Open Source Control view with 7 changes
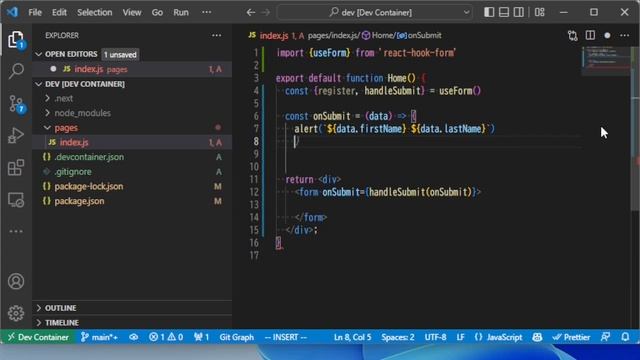Viewport: 640px width, 360px height. 16,104
